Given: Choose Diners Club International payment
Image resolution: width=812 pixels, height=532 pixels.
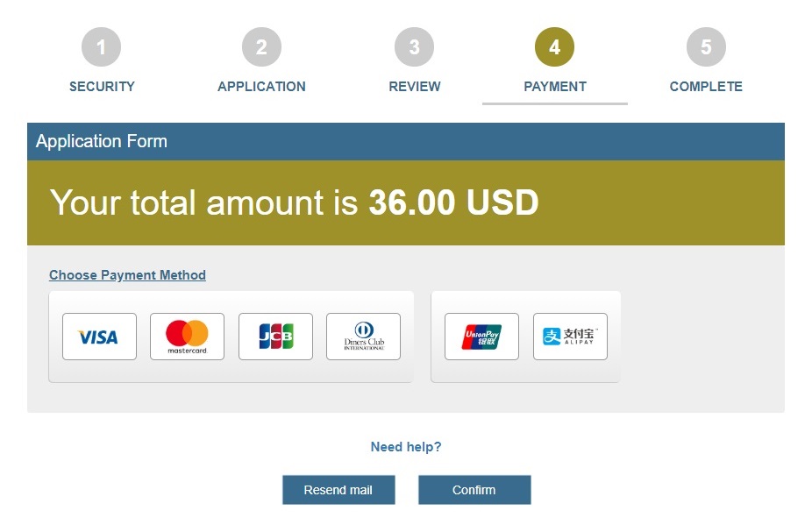Looking at the screenshot, I should point(363,336).
